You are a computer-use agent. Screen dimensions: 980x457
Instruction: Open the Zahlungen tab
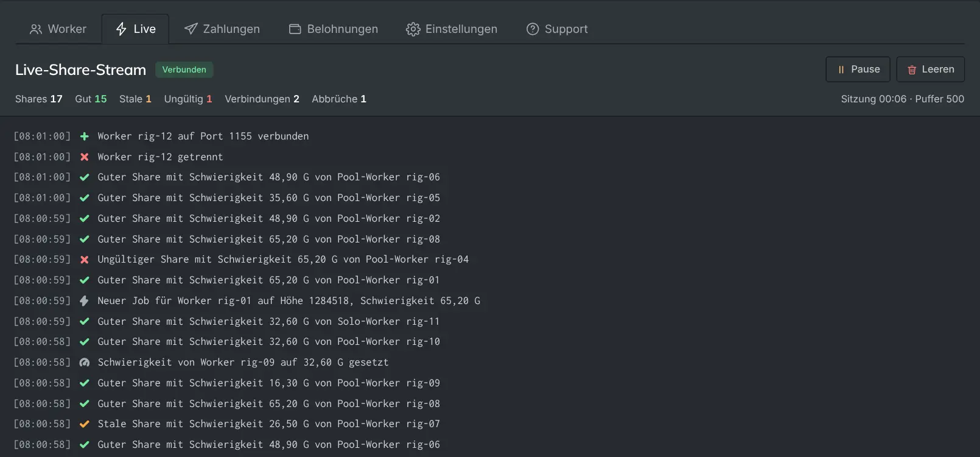click(x=222, y=29)
